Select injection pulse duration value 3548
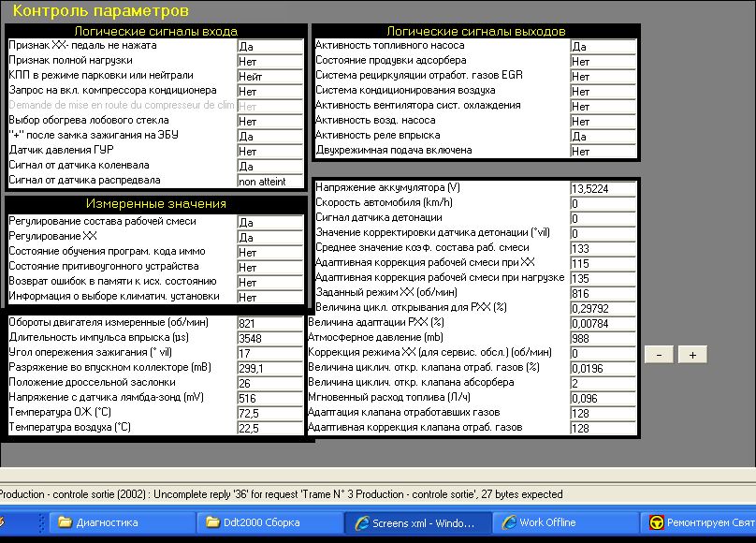The height and width of the screenshot is (543, 756). tap(270, 339)
